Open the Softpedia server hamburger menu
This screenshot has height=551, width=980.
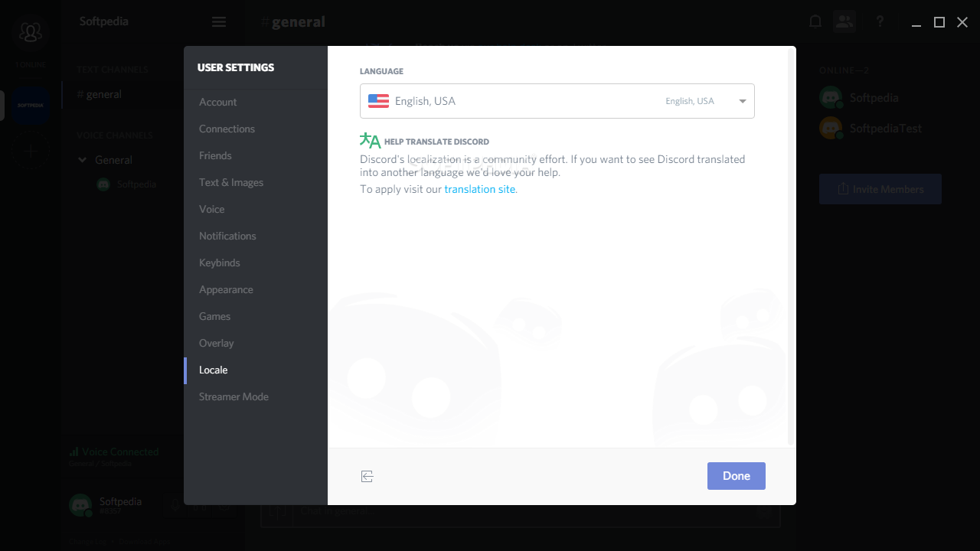coord(219,22)
